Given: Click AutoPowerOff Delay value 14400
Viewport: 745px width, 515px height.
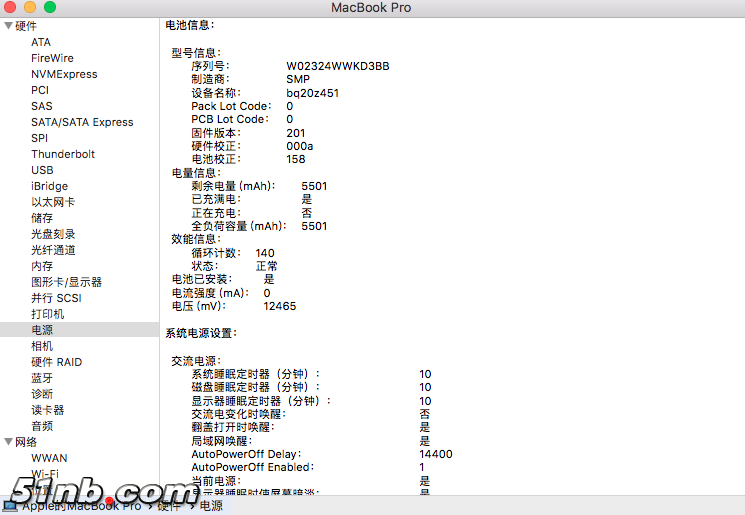Looking at the screenshot, I should [x=436, y=454].
